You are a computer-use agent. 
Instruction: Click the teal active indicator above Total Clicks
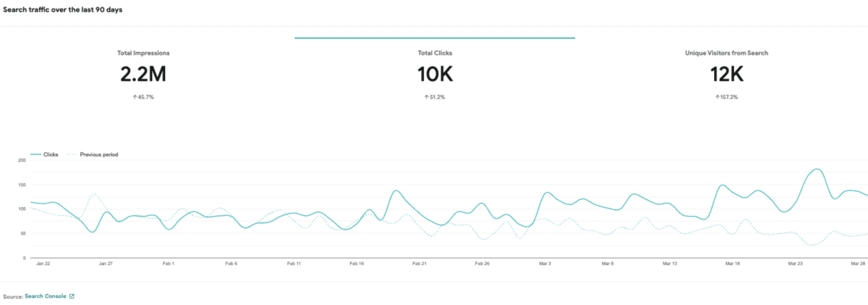click(435, 38)
